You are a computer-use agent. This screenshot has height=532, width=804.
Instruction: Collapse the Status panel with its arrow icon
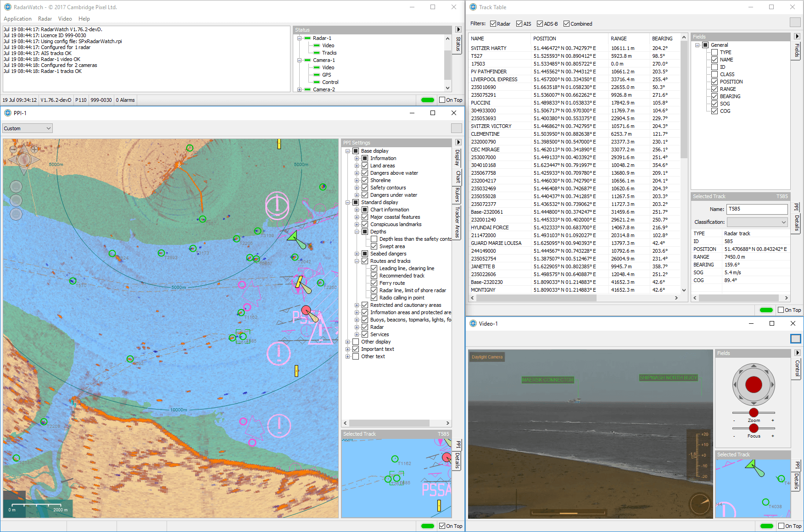pyautogui.click(x=458, y=30)
